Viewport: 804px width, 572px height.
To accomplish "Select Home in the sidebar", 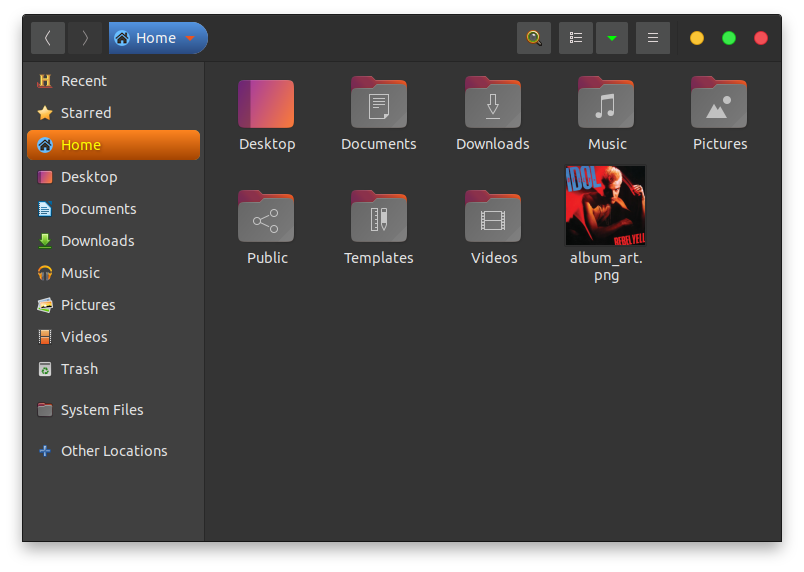I will coord(113,145).
